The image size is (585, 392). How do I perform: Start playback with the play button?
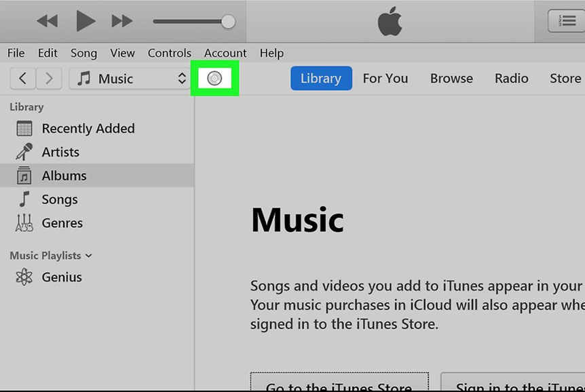tap(86, 21)
